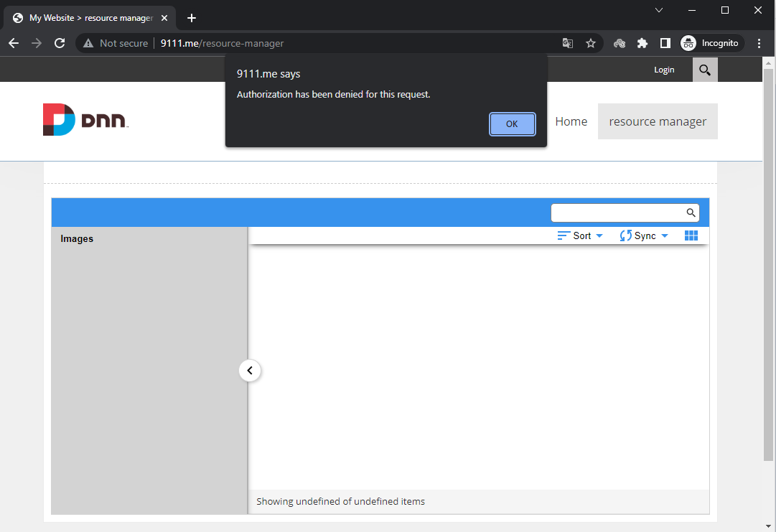The image size is (776, 532).
Task: Open the site search magnifier next to Login
Action: pos(704,69)
